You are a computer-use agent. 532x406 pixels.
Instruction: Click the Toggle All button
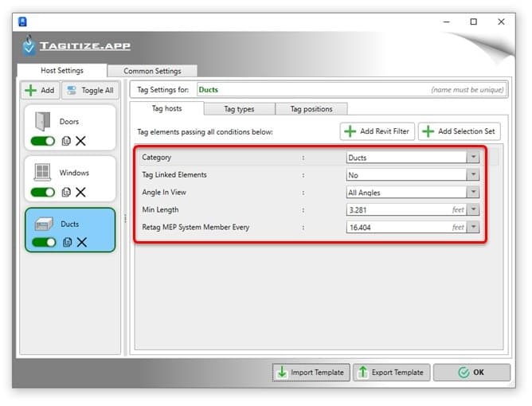coord(91,90)
